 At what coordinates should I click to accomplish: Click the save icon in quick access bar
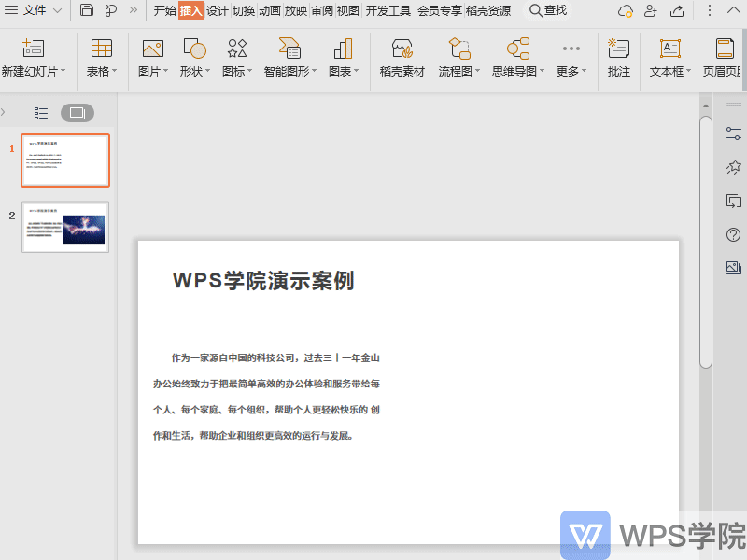point(86,10)
